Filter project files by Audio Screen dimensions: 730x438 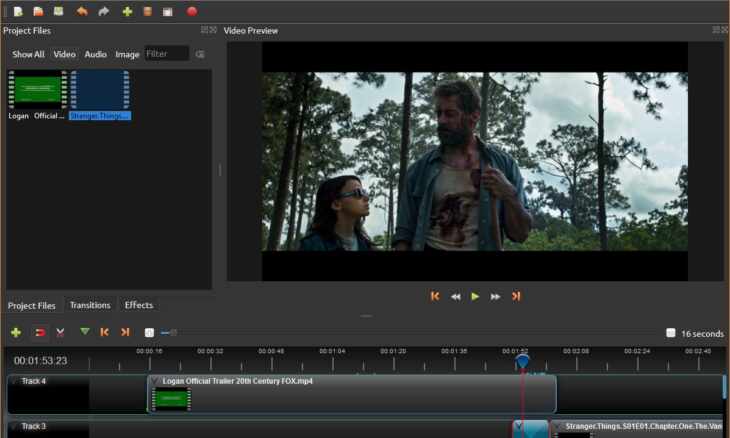click(x=95, y=54)
